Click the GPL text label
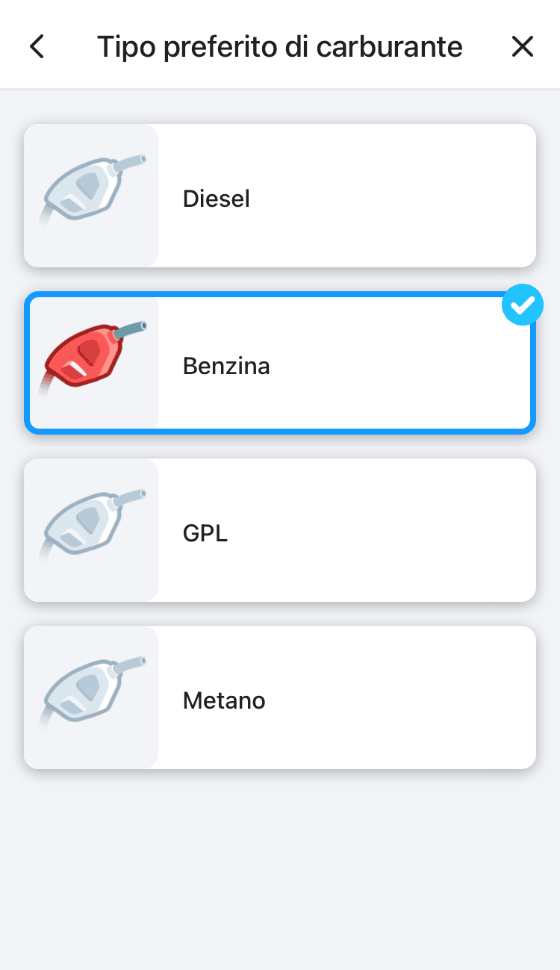 (x=205, y=533)
